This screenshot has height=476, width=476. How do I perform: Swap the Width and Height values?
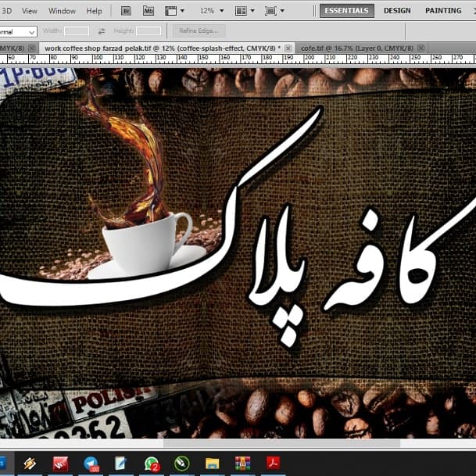pyautogui.click(x=102, y=31)
